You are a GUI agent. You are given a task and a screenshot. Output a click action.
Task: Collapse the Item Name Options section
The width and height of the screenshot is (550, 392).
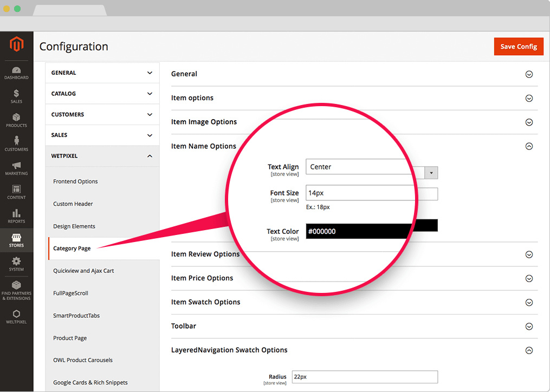tap(529, 146)
